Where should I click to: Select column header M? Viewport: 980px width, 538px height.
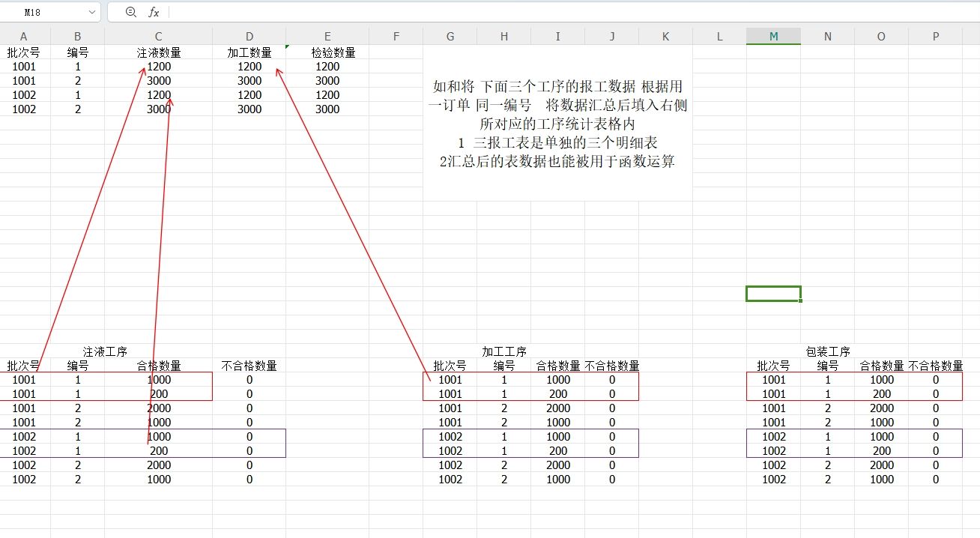[x=773, y=35]
